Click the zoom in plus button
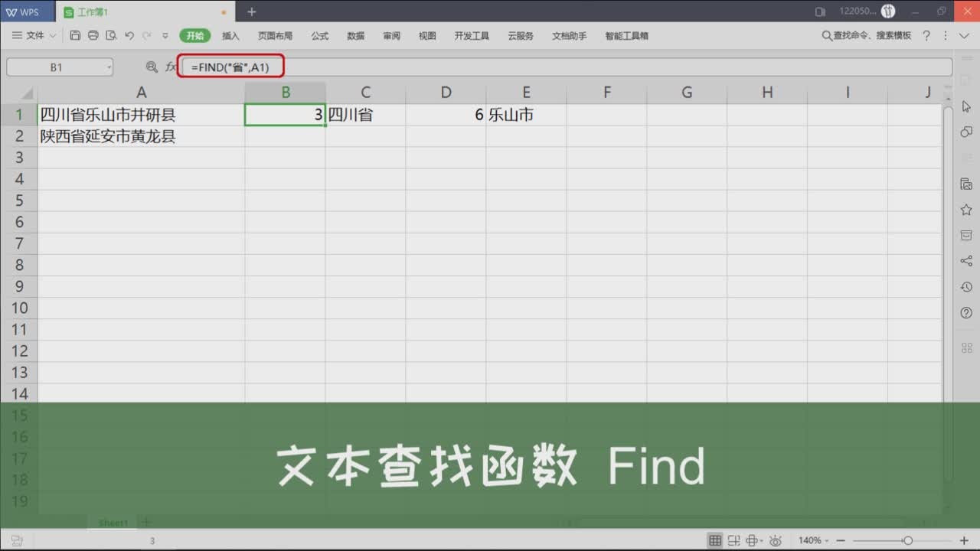The width and height of the screenshot is (980, 551). point(964,540)
